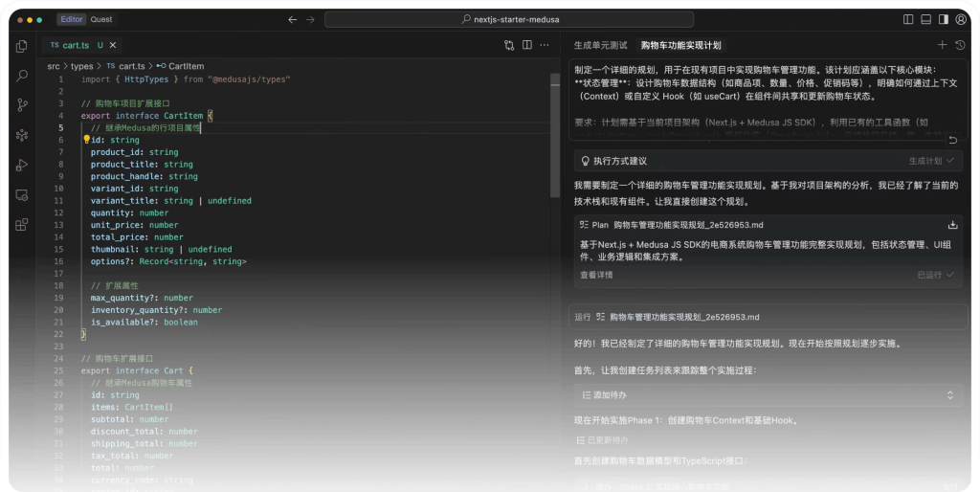Click the nextjs-starter-medusa search bar

(509, 19)
